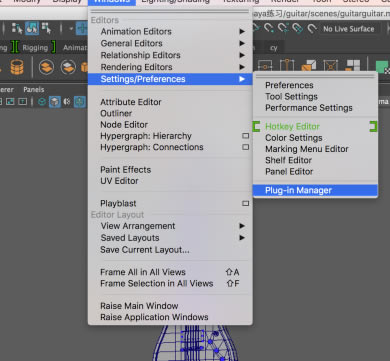
Task: Expand the Settings/Preferences submenu
Action: tap(170, 79)
